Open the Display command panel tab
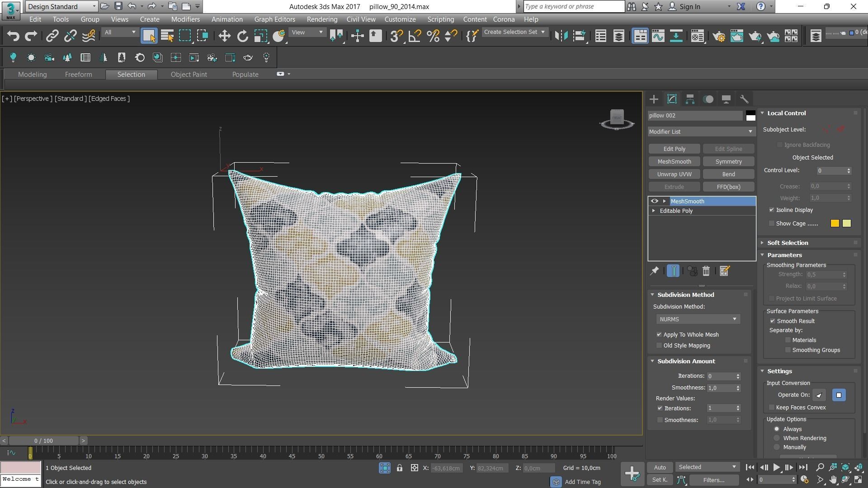868x488 pixels. tap(726, 99)
